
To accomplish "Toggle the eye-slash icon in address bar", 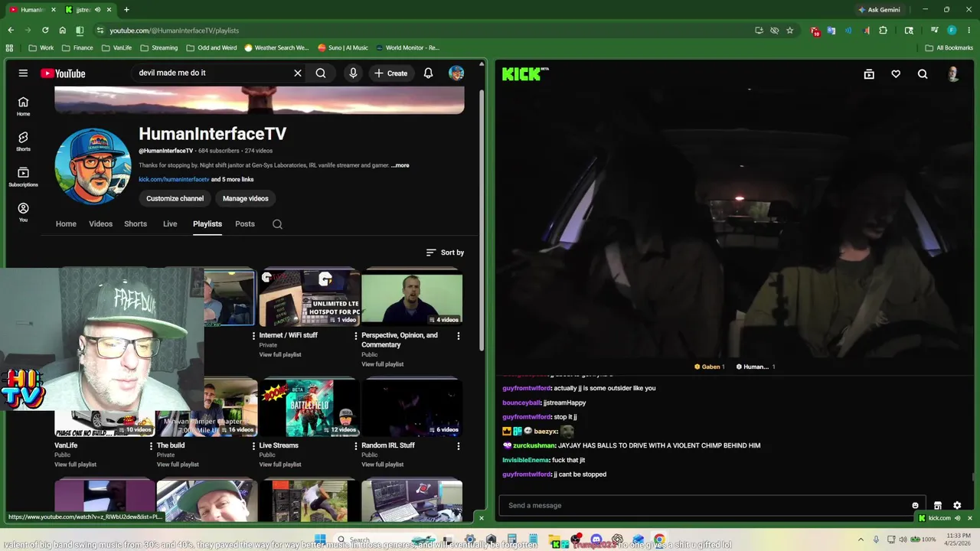I will (x=774, y=31).
